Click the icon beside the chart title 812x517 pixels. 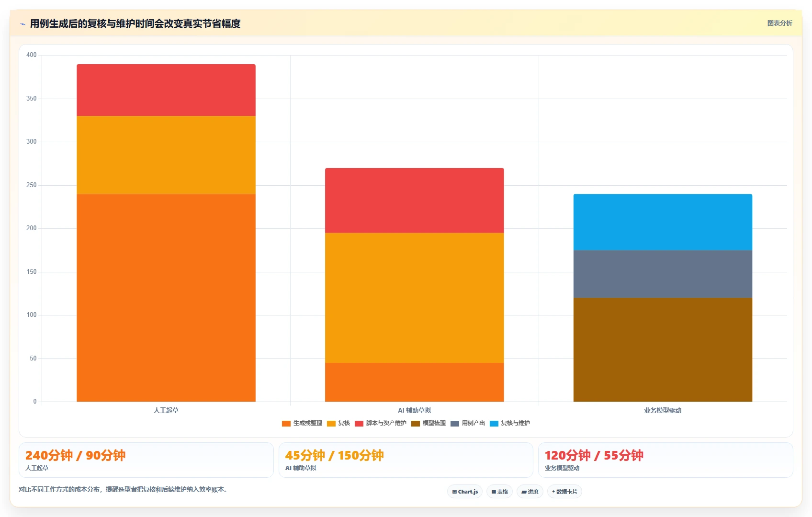[x=23, y=24]
